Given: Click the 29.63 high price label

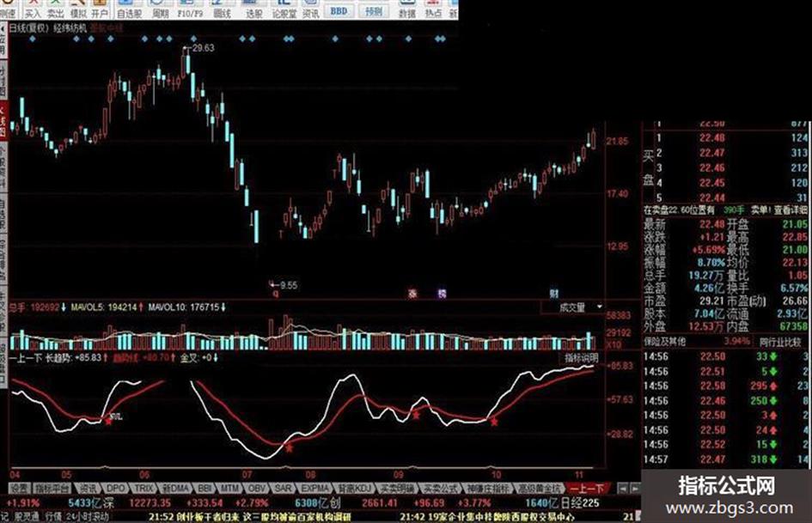Looking at the screenshot, I should click(203, 47).
